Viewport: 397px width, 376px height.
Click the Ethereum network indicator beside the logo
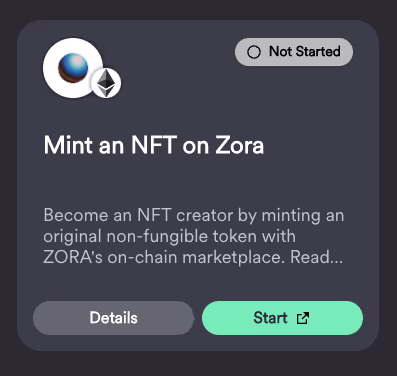pyautogui.click(x=106, y=83)
